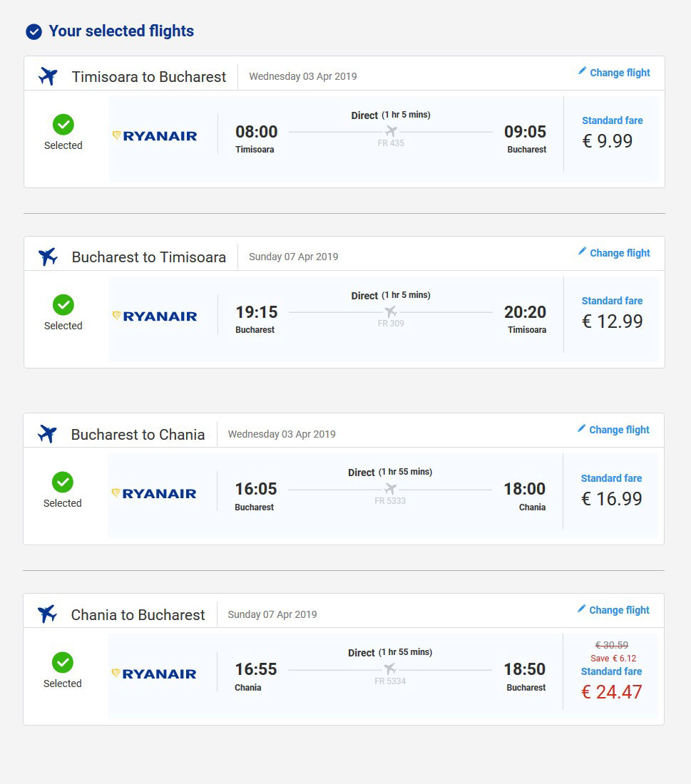This screenshot has height=784, width=691.
Task: Click the 'Your selected flights' heading
Action: click(121, 31)
